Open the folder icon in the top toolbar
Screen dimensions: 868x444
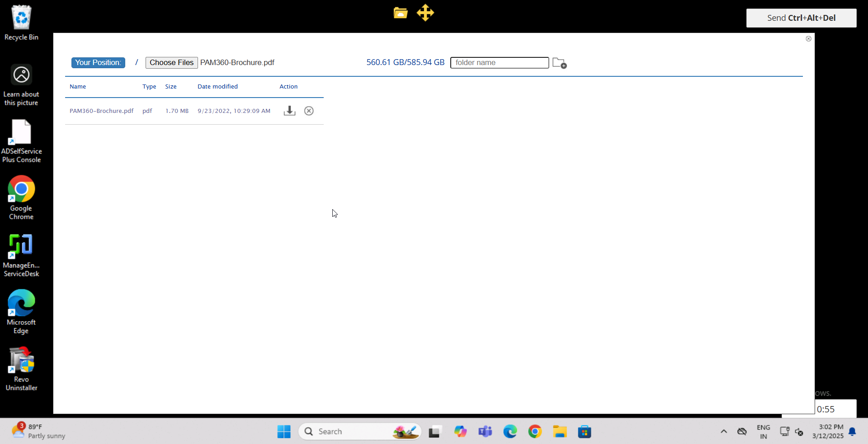[400, 13]
